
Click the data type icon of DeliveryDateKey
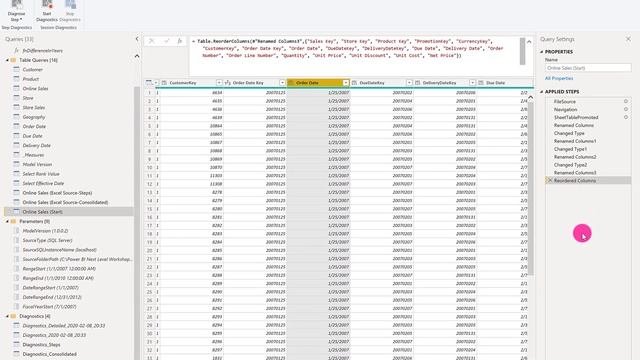418,83
